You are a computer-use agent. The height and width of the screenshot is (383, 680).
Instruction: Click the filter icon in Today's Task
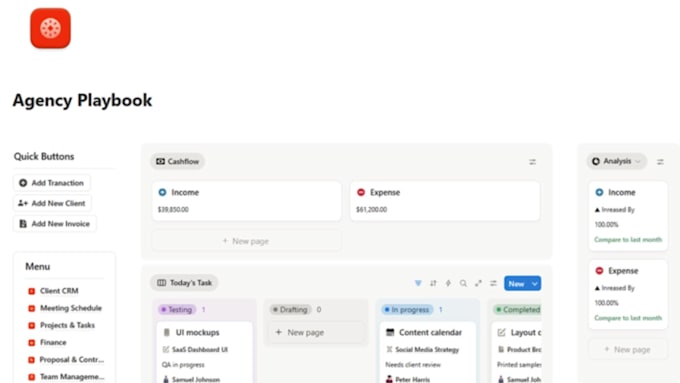(x=418, y=283)
